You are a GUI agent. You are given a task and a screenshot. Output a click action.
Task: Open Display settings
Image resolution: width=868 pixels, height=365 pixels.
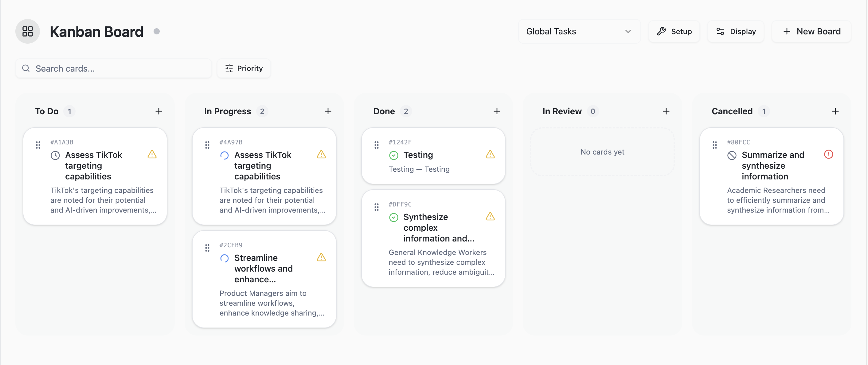tap(736, 31)
